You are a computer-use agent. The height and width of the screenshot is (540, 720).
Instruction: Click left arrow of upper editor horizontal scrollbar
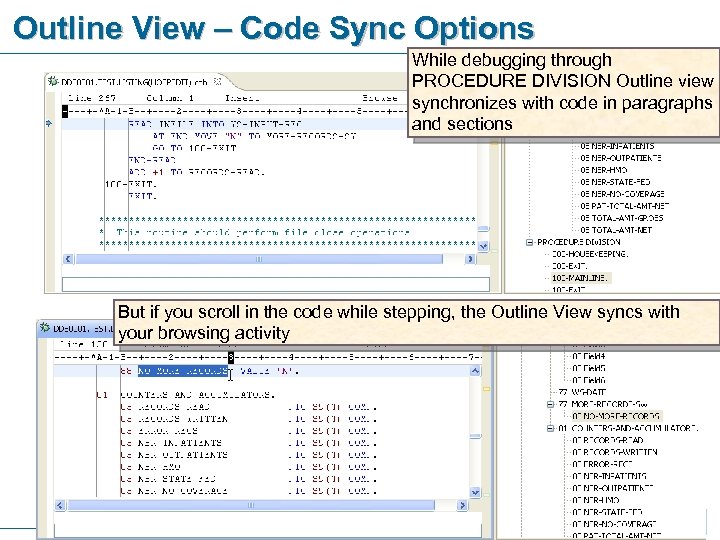pos(68,259)
